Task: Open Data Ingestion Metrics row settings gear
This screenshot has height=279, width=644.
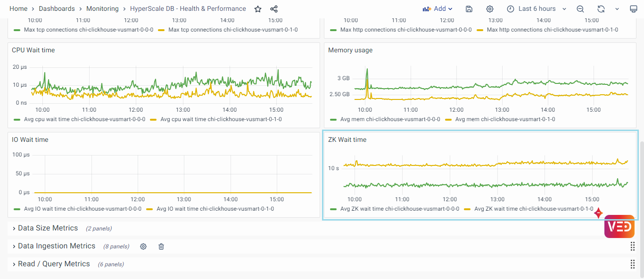Action: [x=143, y=246]
